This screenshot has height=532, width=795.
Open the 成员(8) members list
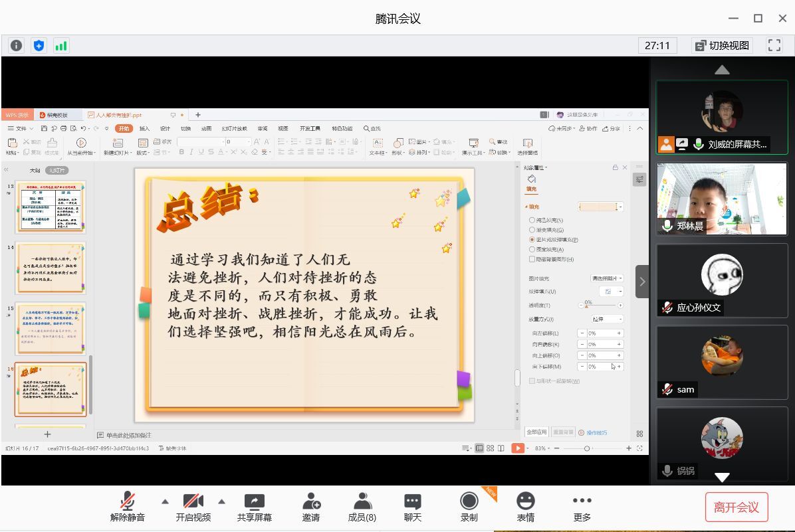pos(362,501)
